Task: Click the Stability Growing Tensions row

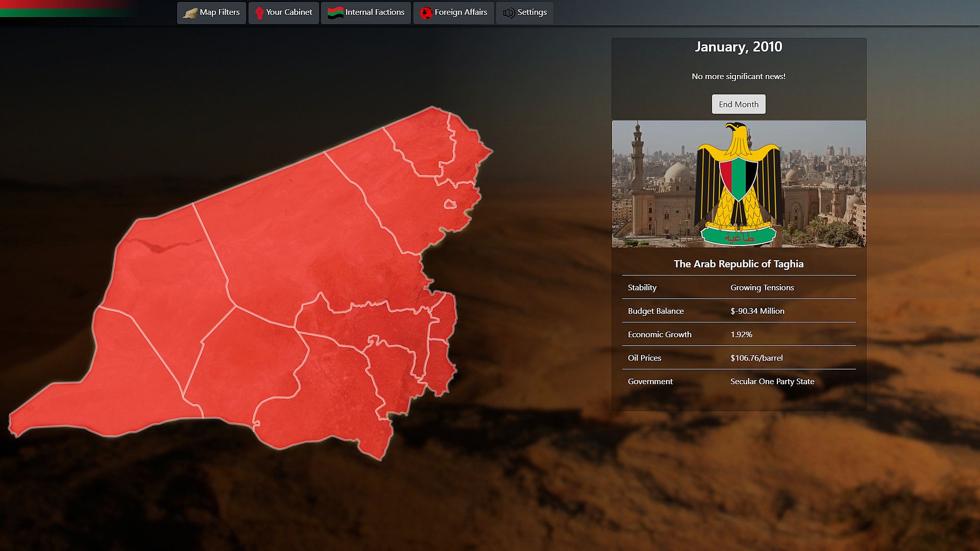Action: click(738, 287)
